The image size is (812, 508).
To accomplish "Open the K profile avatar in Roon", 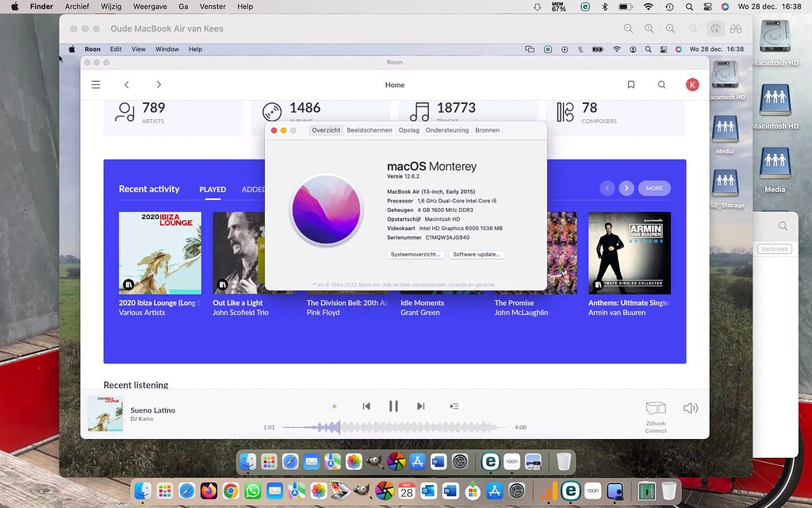I will coord(691,84).
